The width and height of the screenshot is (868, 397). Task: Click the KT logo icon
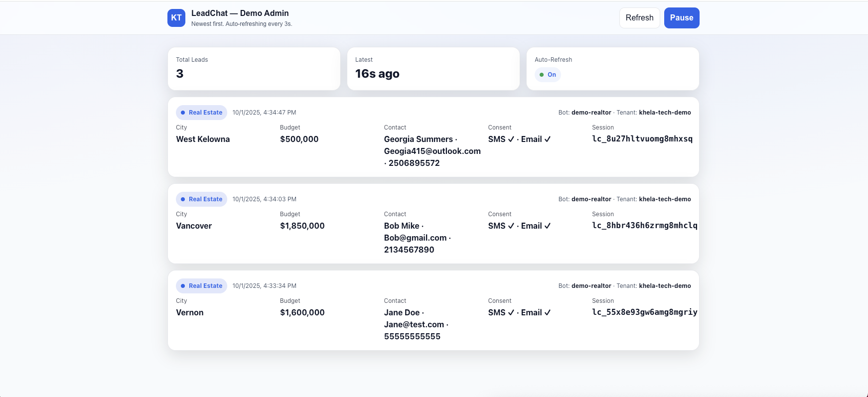click(176, 18)
